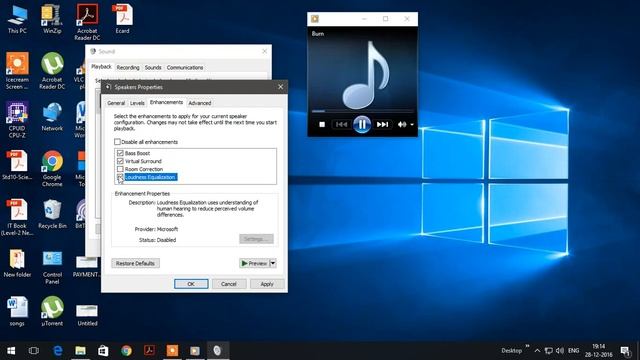Mute the media player volume icon
Viewport: 640px width, 360px height.
pyautogui.click(x=402, y=124)
